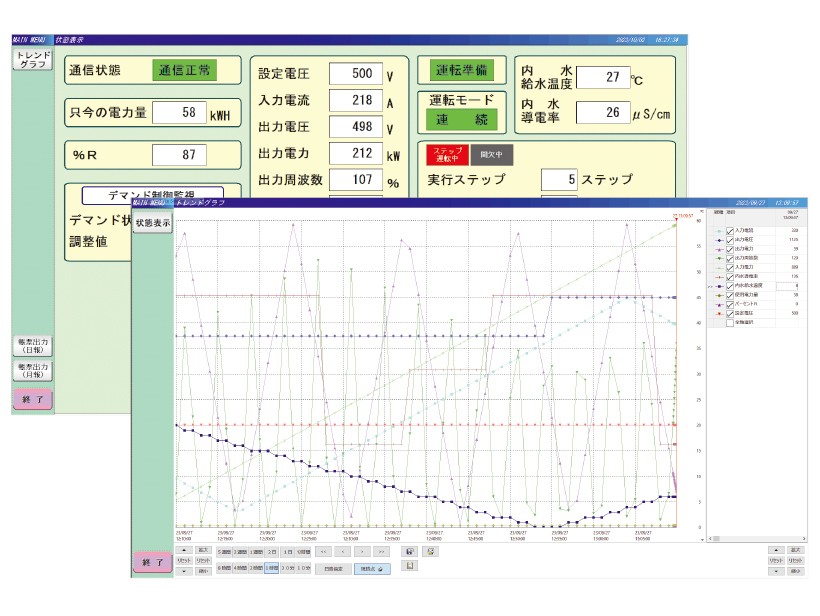The image size is (820, 616).
Task: Click the legend scrollbar left arrow
Action: coord(710,539)
